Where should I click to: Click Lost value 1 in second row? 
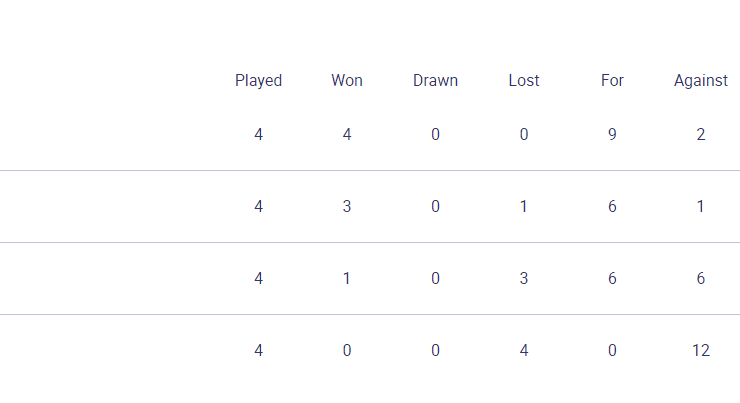524,206
